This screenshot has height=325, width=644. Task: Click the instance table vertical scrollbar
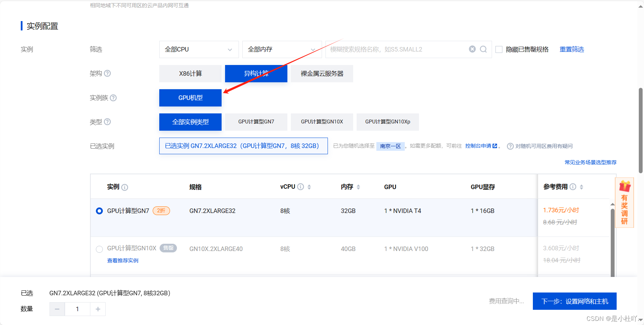tap(612, 242)
